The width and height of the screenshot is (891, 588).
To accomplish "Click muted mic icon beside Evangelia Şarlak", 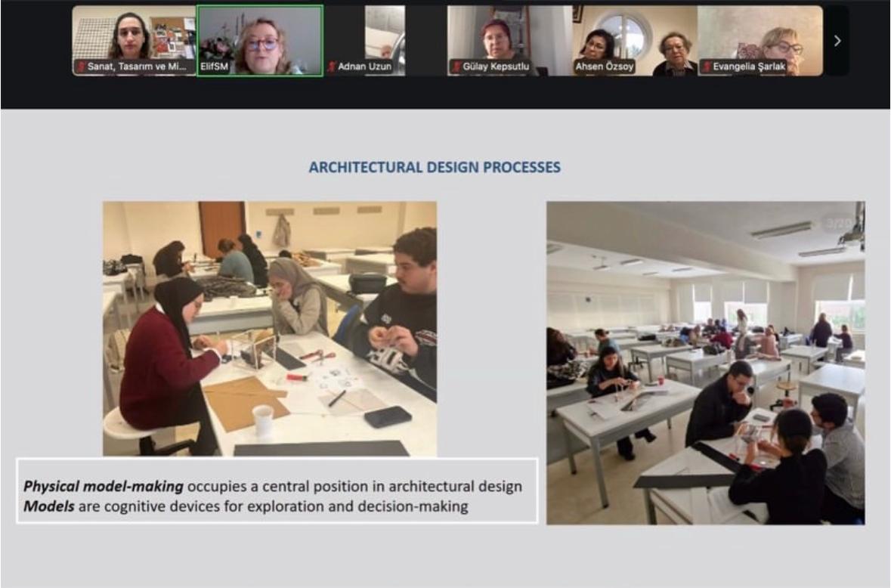I will pyautogui.click(x=707, y=67).
